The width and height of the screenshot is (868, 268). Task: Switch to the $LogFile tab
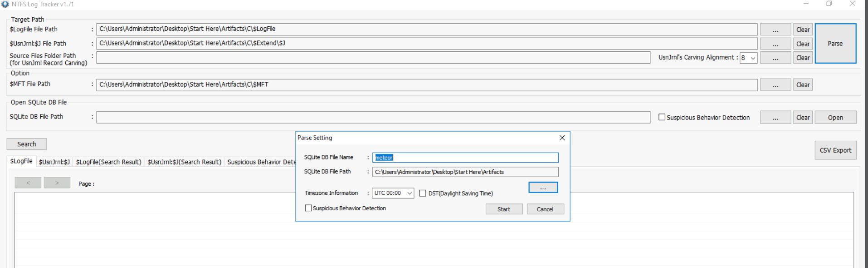click(21, 161)
